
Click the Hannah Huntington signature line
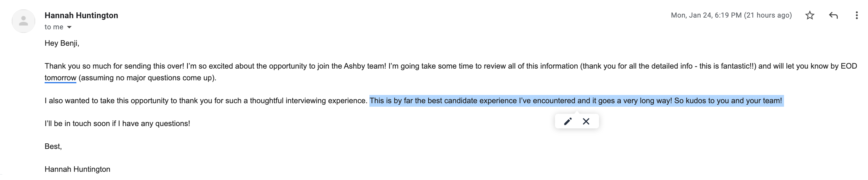point(77,169)
